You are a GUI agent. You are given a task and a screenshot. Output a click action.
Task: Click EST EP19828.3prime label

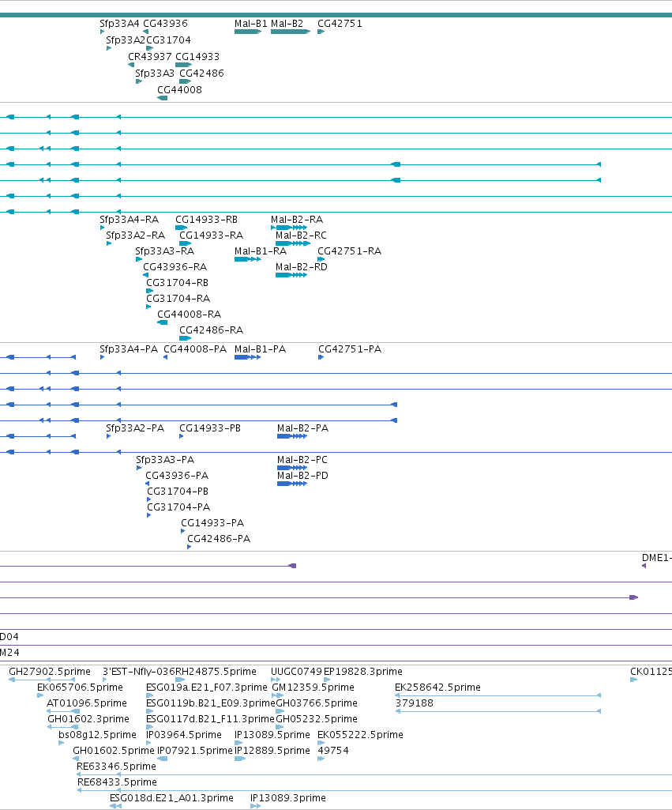coord(362,672)
